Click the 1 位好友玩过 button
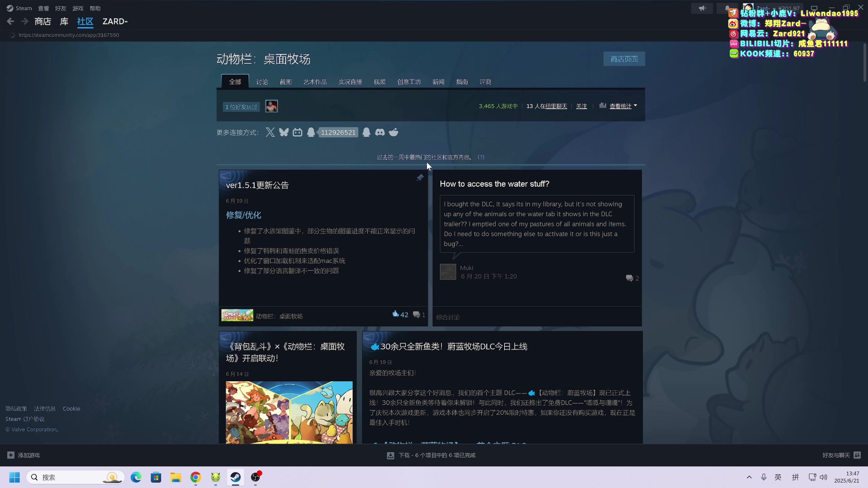868x488 pixels. pos(241,107)
